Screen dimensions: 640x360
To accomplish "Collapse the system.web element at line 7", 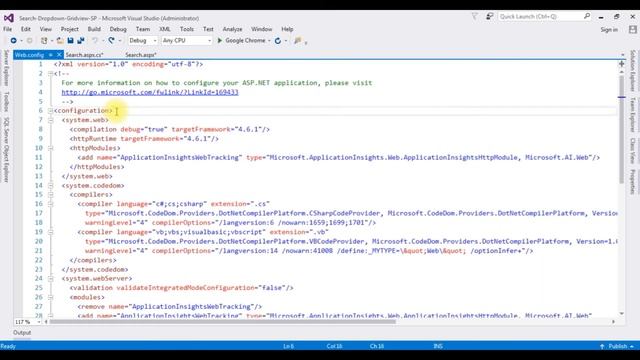I will (51, 120).
